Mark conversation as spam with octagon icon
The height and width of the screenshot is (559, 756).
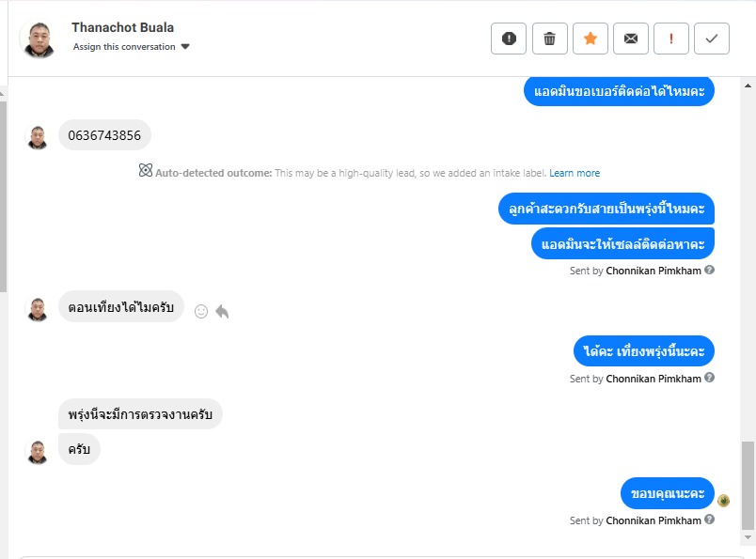509,39
